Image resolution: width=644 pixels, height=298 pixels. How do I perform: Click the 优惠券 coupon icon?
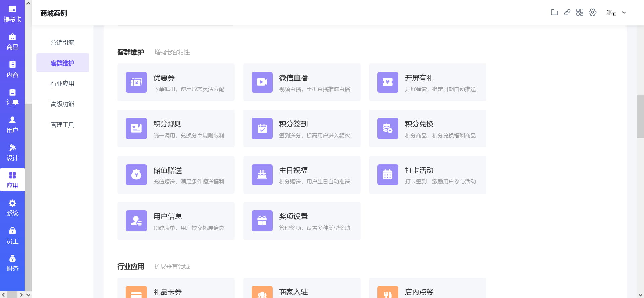click(136, 82)
